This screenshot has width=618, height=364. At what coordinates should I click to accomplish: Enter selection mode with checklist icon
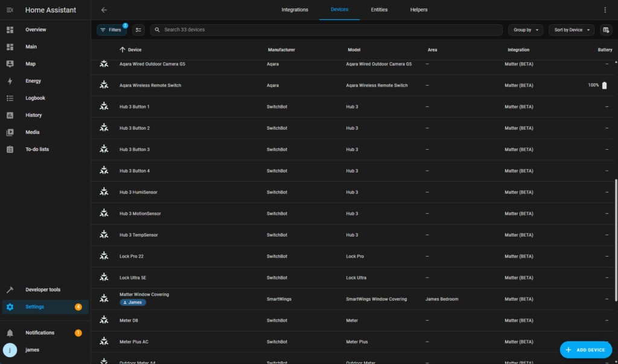pyautogui.click(x=139, y=30)
